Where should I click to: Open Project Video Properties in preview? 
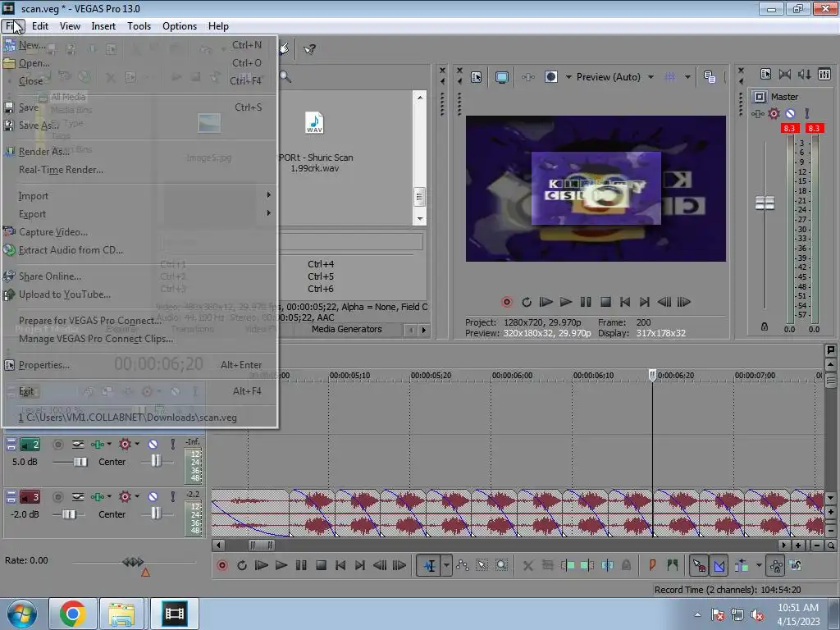pos(477,77)
